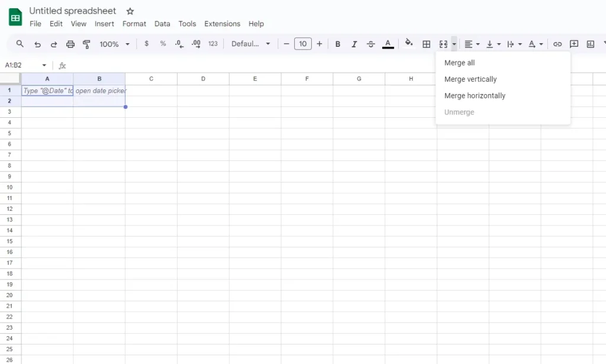The height and width of the screenshot is (364, 606).
Task: Click the Google Sheets home logo
Action: click(15, 17)
